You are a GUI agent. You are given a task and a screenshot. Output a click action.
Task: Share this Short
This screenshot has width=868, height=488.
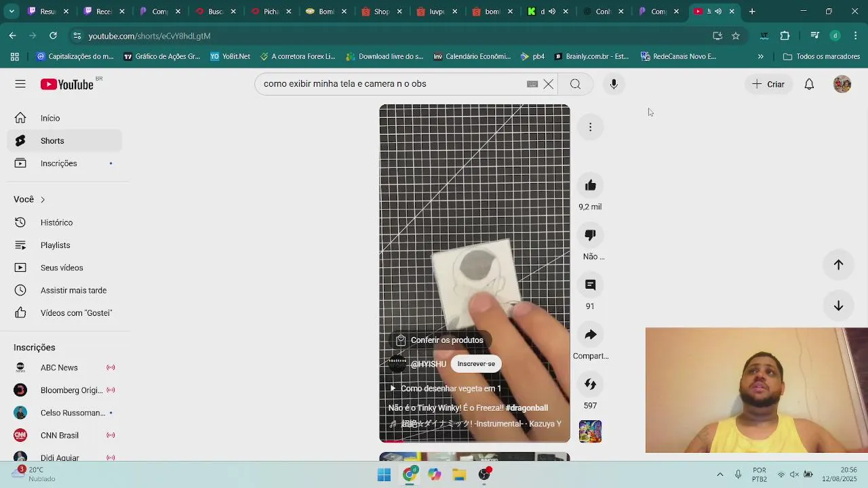pyautogui.click(x=590, y=335)
